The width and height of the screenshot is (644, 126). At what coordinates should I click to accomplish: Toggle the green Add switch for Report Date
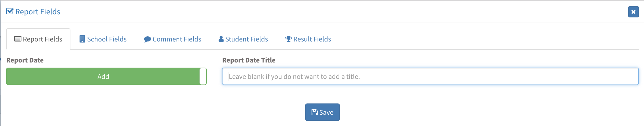click(x=103, y=76)
